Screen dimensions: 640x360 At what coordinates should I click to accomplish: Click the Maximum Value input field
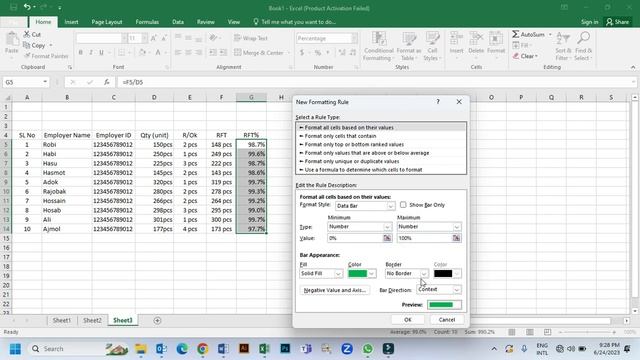424,238
